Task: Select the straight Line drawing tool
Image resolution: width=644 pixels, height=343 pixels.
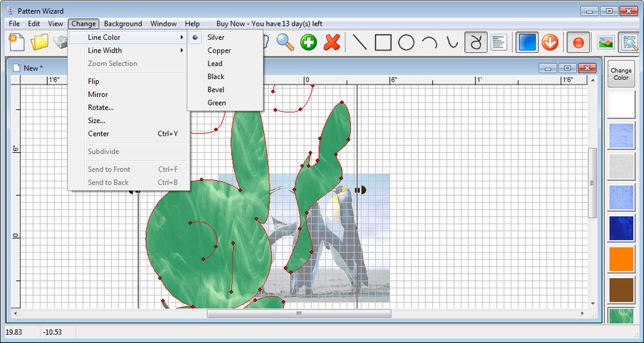Action: pyautogui.click(x=360, y=42)
